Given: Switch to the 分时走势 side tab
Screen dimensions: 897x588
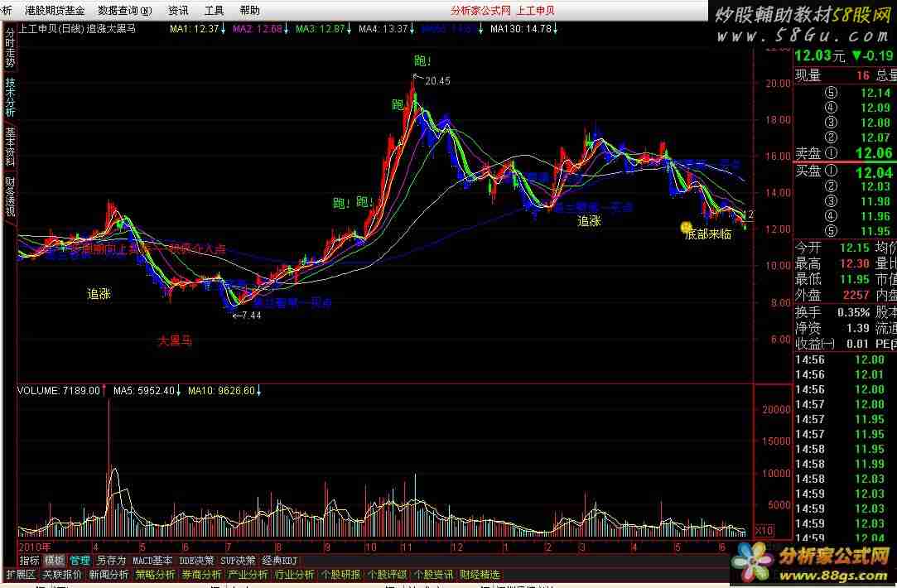Looking at the screenshot, I should [x=10, y=47].
